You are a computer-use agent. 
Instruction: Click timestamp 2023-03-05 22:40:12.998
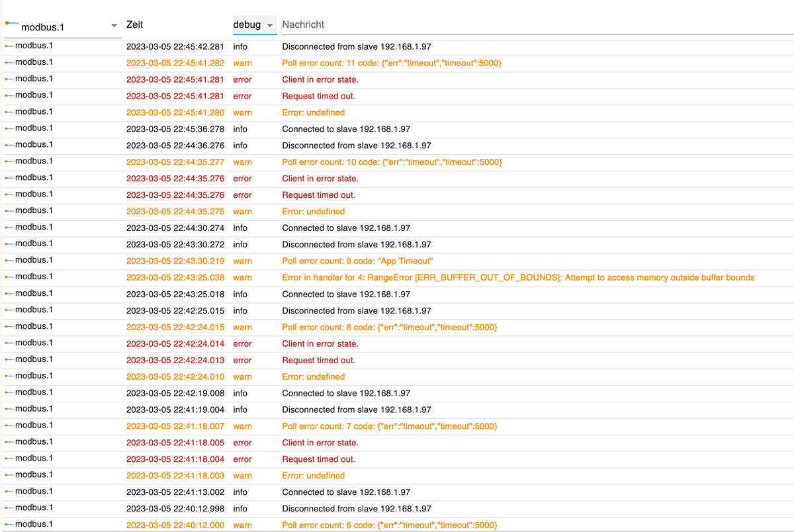175,508
